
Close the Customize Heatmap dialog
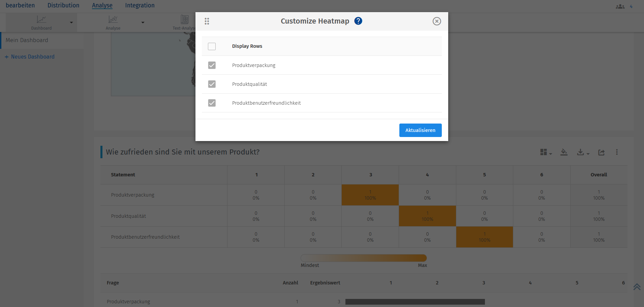point(437,21)
